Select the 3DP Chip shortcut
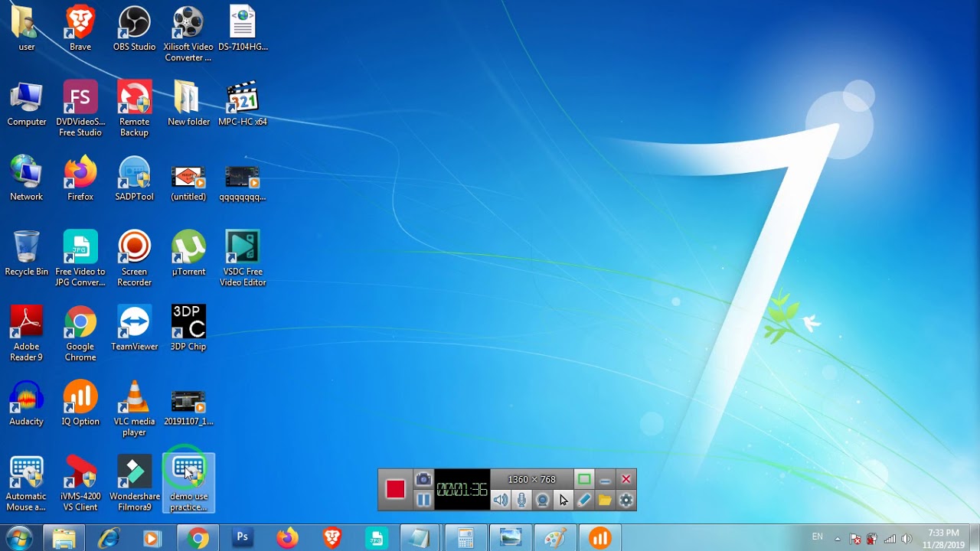Image resolution: width=980 pixels, height=551 pixels. click(188, 328)
